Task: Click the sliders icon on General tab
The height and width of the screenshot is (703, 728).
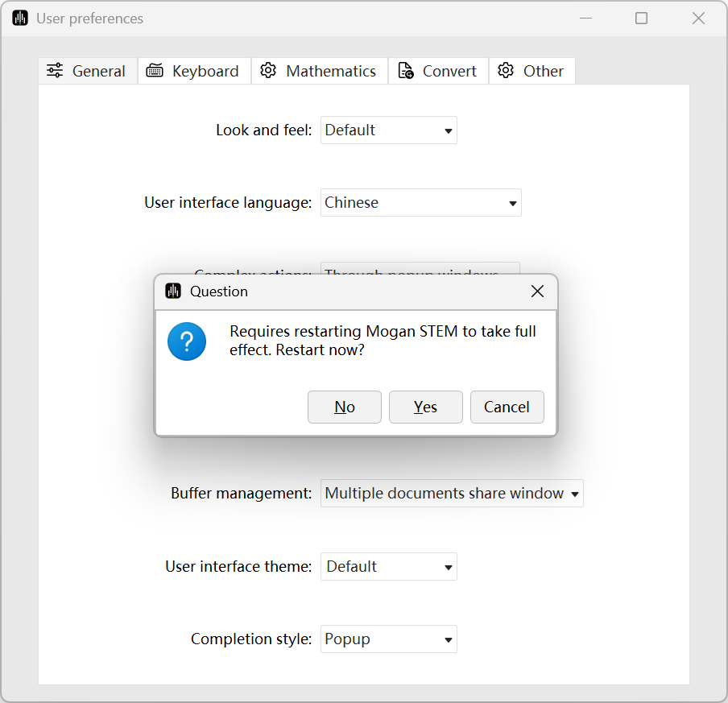Action: coord(55,71)
